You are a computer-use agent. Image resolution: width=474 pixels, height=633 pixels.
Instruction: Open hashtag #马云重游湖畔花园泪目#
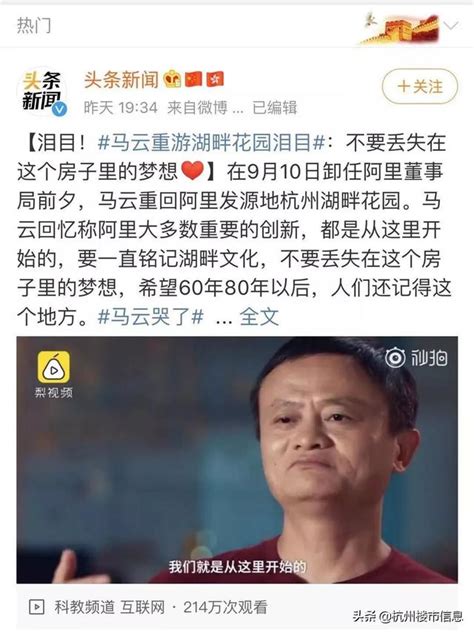[x=211, y=143]
